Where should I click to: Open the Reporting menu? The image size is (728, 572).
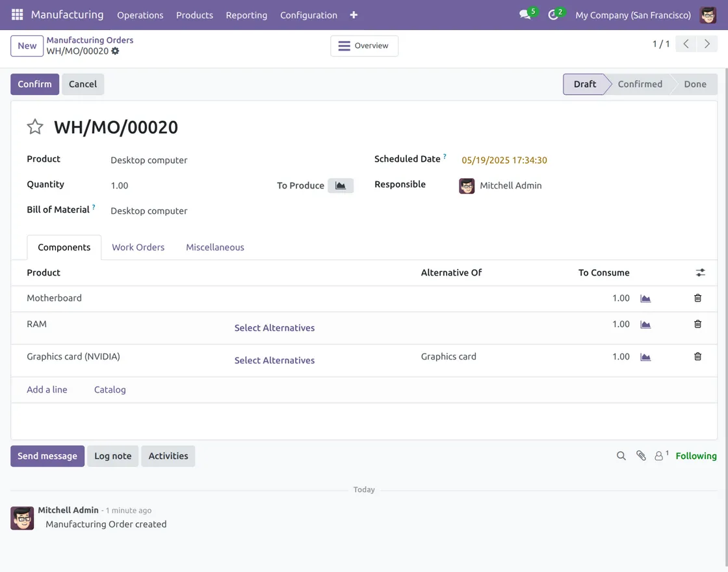tap(246, 15)
